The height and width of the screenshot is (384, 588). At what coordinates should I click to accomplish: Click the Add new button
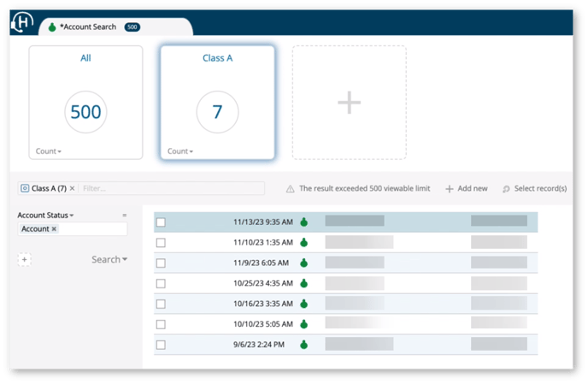pos(467,188)
